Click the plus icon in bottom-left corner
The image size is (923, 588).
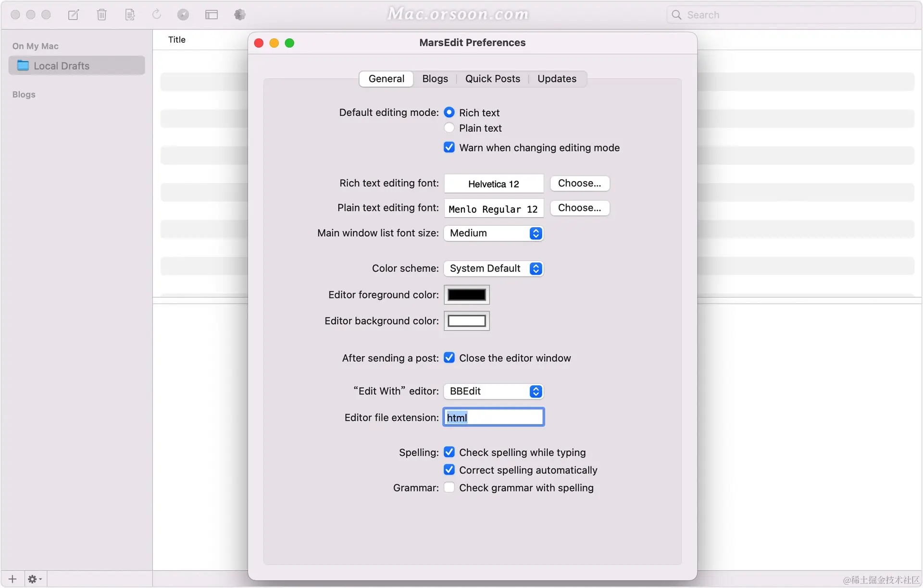pyautogui.click(x=12, y=579)
